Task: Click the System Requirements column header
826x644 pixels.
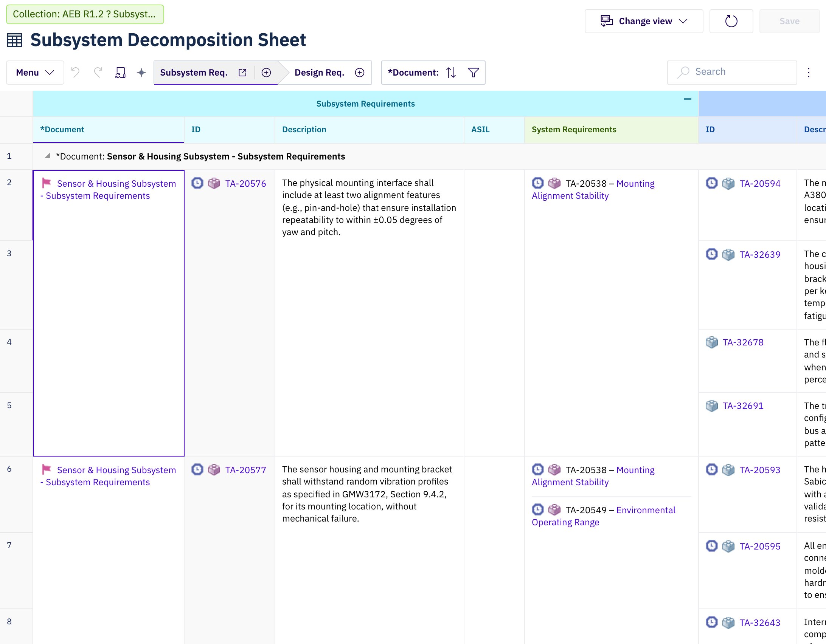Action: click(611, 130)
